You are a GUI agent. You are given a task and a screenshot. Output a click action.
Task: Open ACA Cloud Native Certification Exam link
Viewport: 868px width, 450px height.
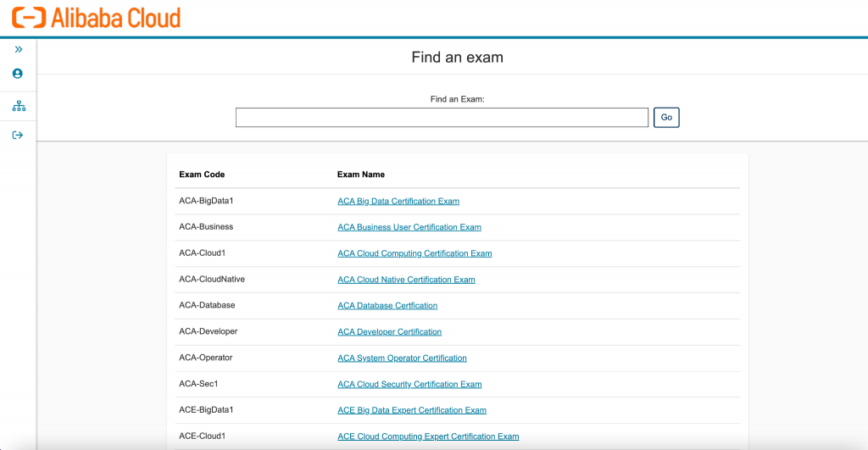(x=406, y=280)
